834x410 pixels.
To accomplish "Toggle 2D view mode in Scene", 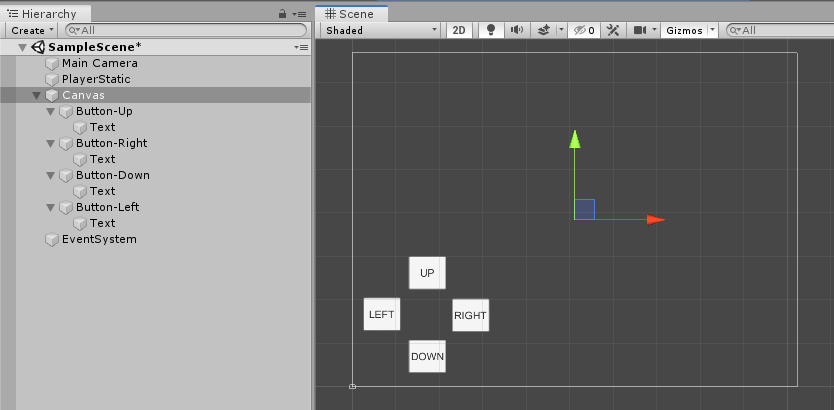I will [459, 30].
